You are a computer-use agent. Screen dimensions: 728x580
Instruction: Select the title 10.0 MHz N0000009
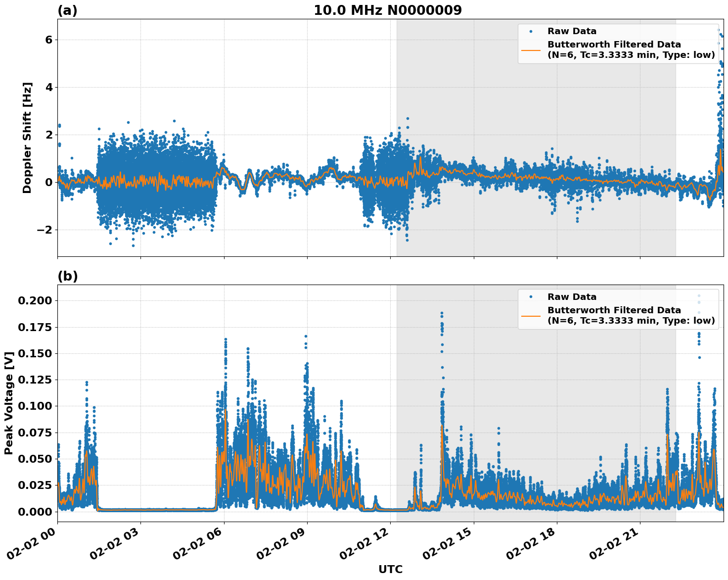click(388, 10)
